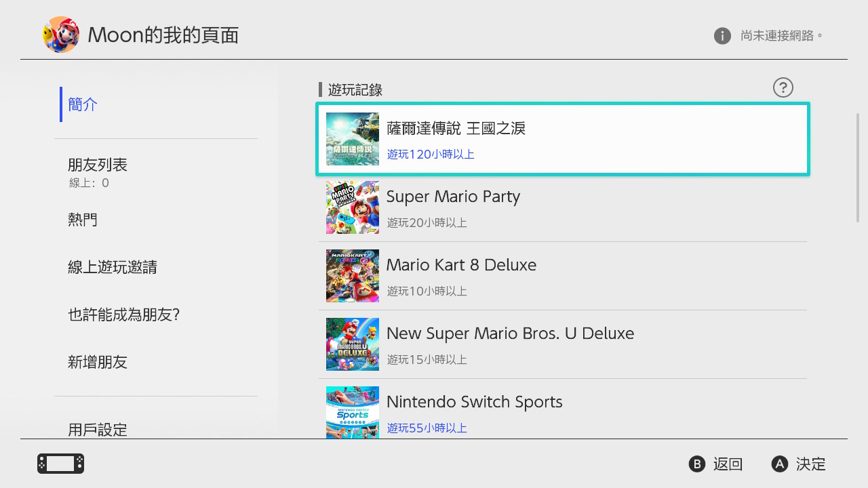
Task: Click the Mario Kart 8 Deluxe cover
Action: pyautogui.click(x=353, y=276)
